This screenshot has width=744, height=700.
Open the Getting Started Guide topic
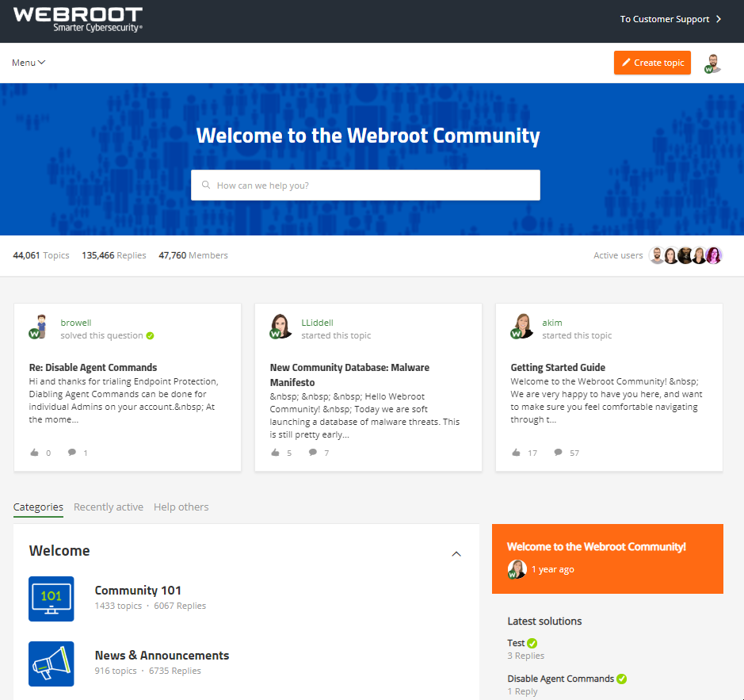tap(558, 368)
